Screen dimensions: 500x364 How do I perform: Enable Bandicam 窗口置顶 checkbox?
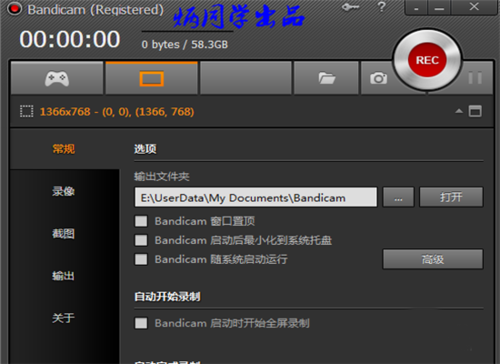[x=141, y=221]
